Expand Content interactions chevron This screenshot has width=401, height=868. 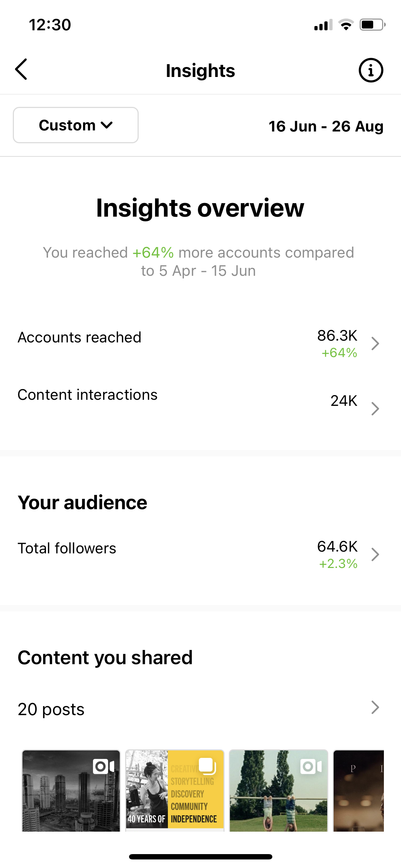[375, 408]
